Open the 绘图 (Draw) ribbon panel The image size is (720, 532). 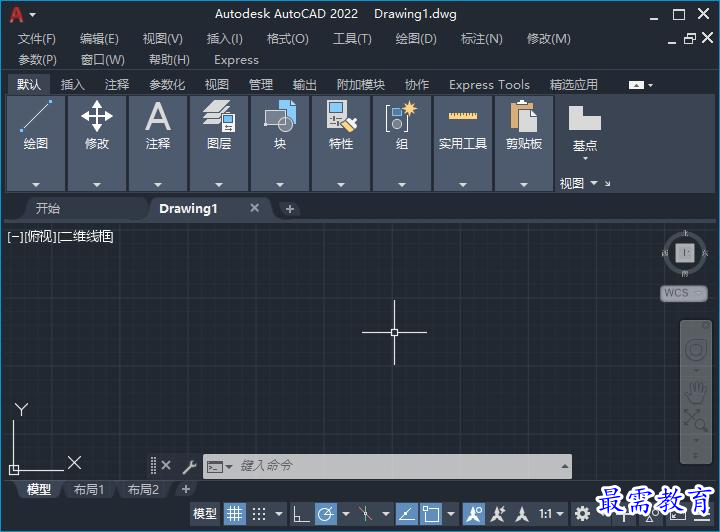[x=36, y=143]
